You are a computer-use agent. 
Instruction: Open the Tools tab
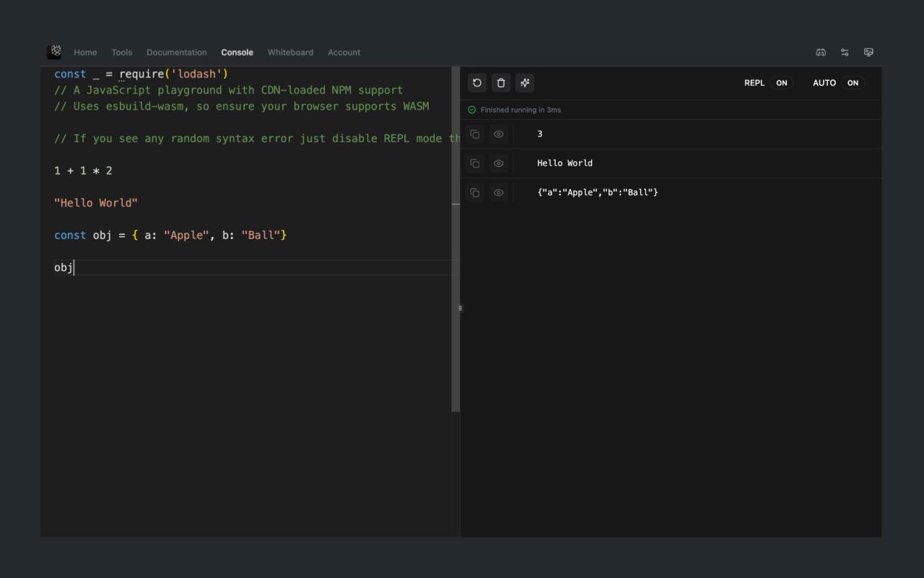(122, 52)
